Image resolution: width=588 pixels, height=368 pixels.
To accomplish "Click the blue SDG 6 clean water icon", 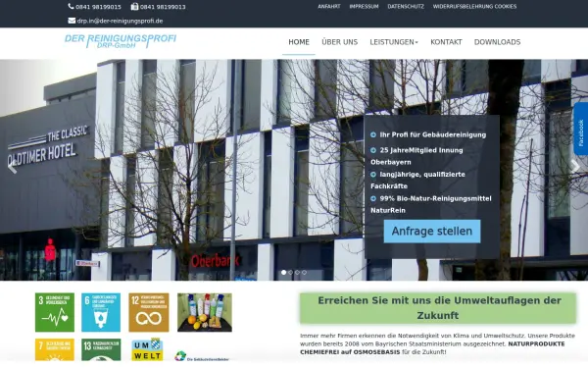I will pos(101,312).
